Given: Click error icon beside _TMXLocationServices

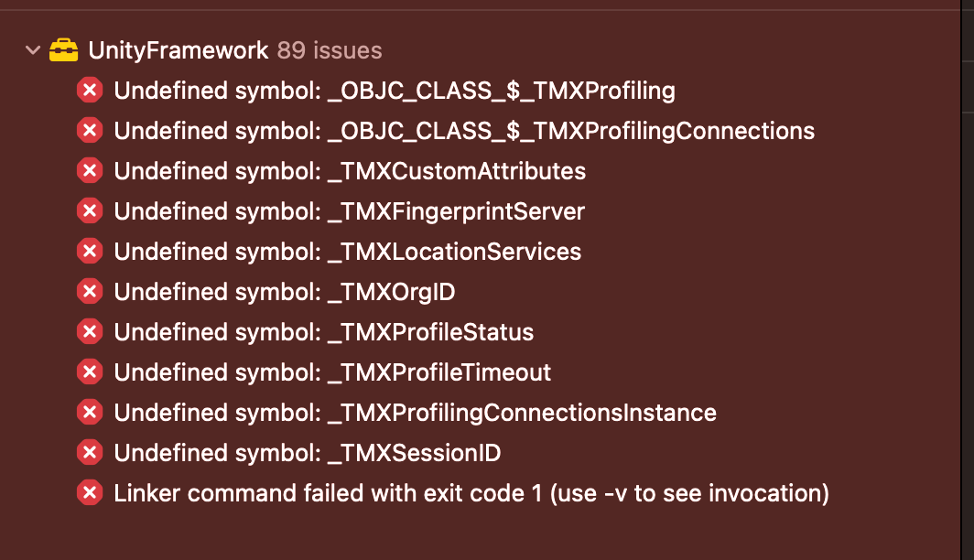Looking at the screenshot, I should click(x=90, y=252).
